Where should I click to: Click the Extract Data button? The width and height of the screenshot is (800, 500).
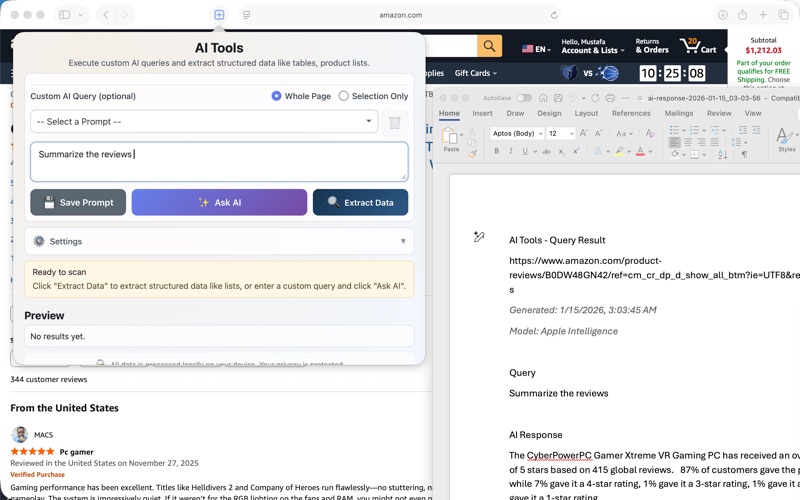pyautogui.click(x=360, y=203)
